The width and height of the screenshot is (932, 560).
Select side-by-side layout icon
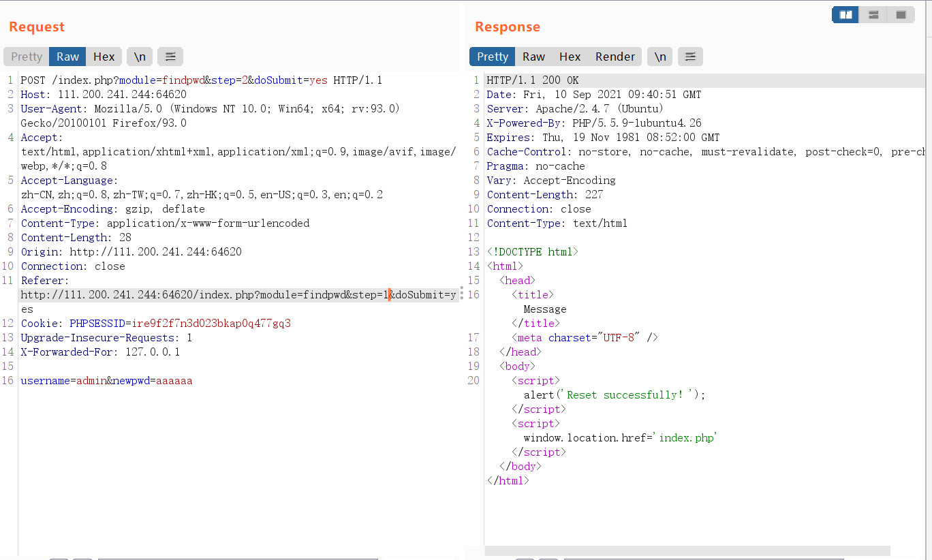point(845,14)
